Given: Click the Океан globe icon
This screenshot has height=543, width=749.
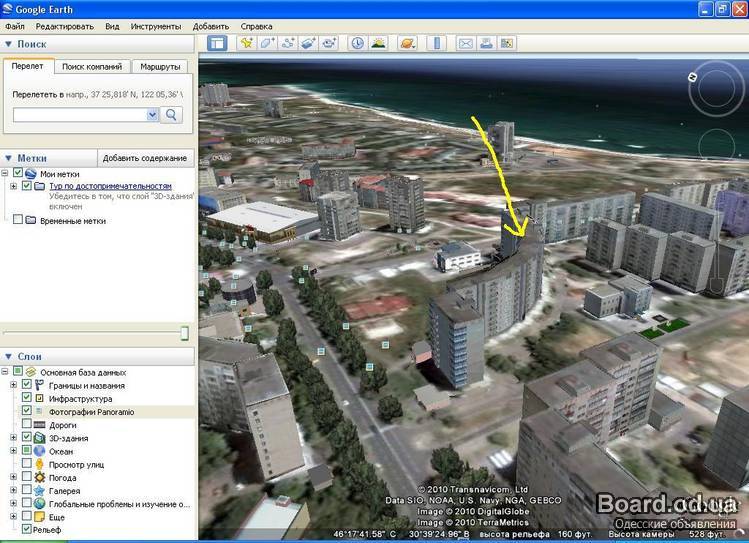Looking at the screenshot, I should (x=39, y=451).
